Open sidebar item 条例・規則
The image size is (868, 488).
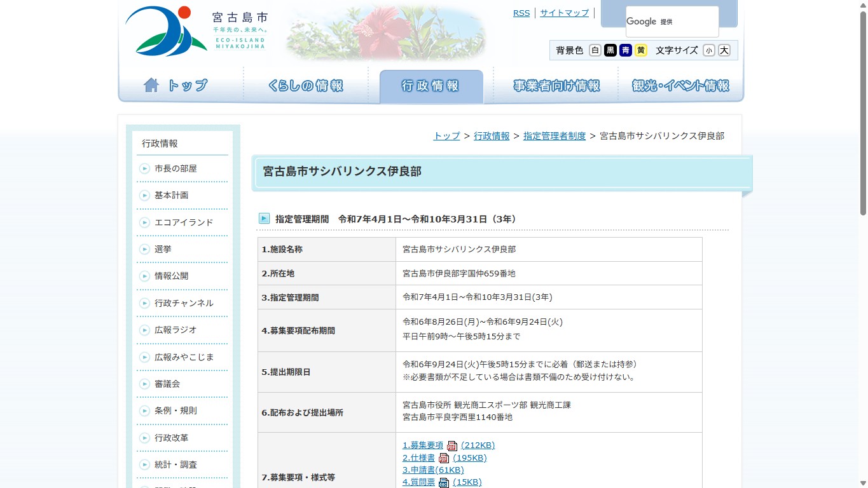tap(176, 410)
